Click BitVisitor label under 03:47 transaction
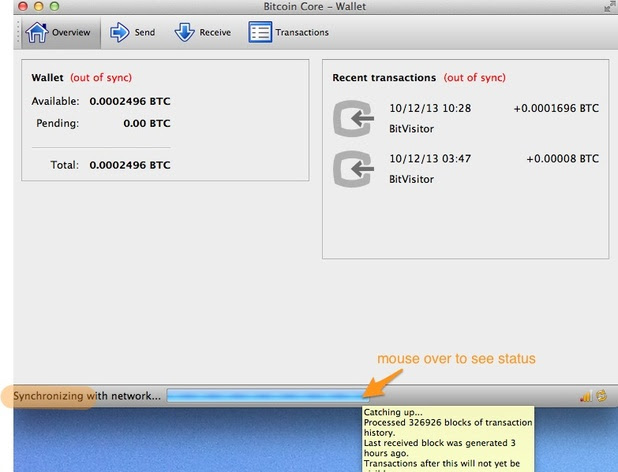The image size is (618, 472). click(x=411, y=179)
